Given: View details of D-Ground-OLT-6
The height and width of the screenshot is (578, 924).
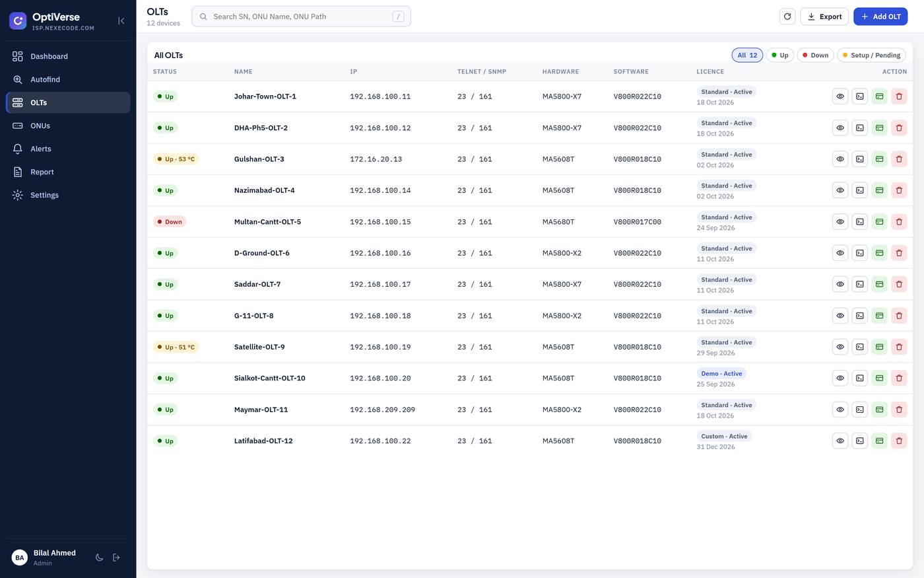Looking at the screenshot, I should tap(840, 253).
